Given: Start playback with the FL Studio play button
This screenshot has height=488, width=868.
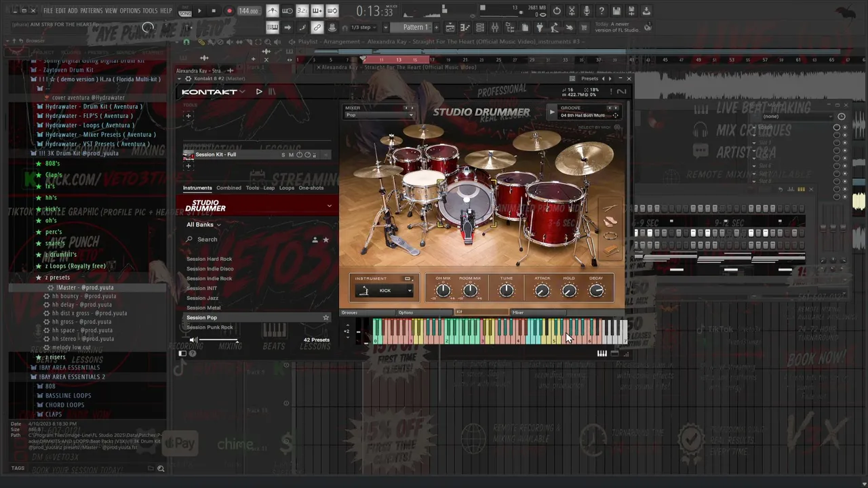Looking at the screenshot, I should pos(199,11).
